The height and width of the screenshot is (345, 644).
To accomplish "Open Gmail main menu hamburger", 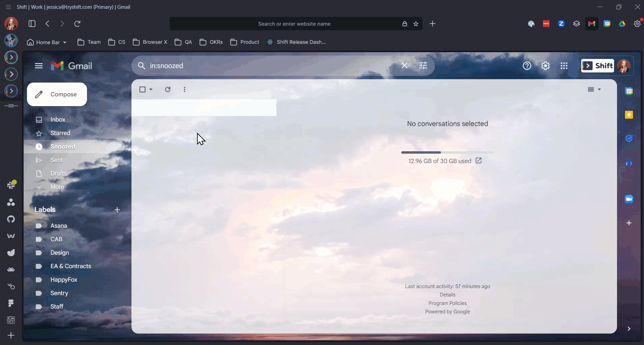I will coord(39,66).
